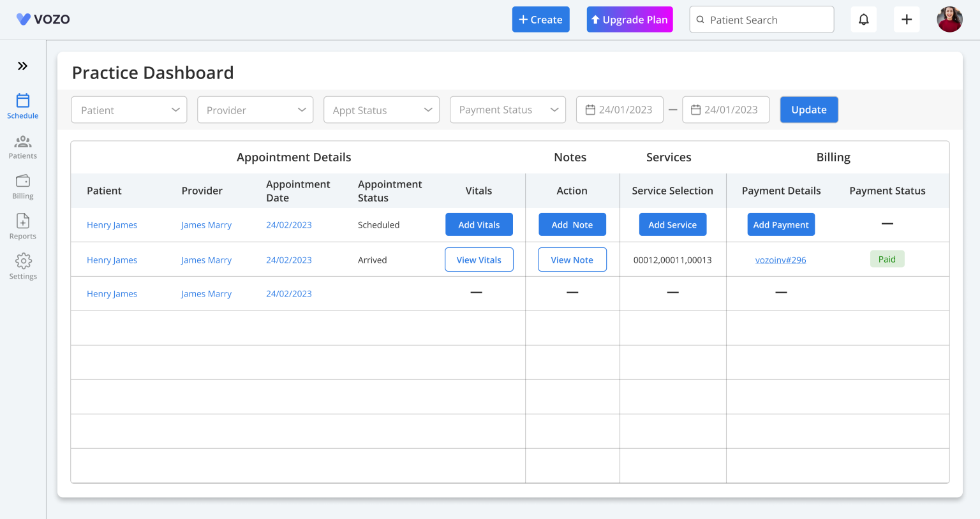Screen dimensions: 980x519
Task: Click the Update button
Action: pyautogui.click(x=809, y=110)
